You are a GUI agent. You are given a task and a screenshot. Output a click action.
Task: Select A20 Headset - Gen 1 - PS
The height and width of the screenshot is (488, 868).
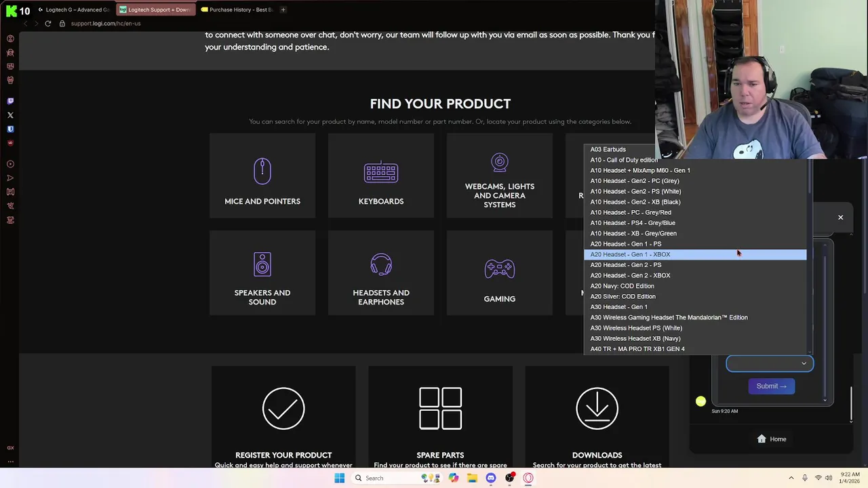tap(695, 244)
